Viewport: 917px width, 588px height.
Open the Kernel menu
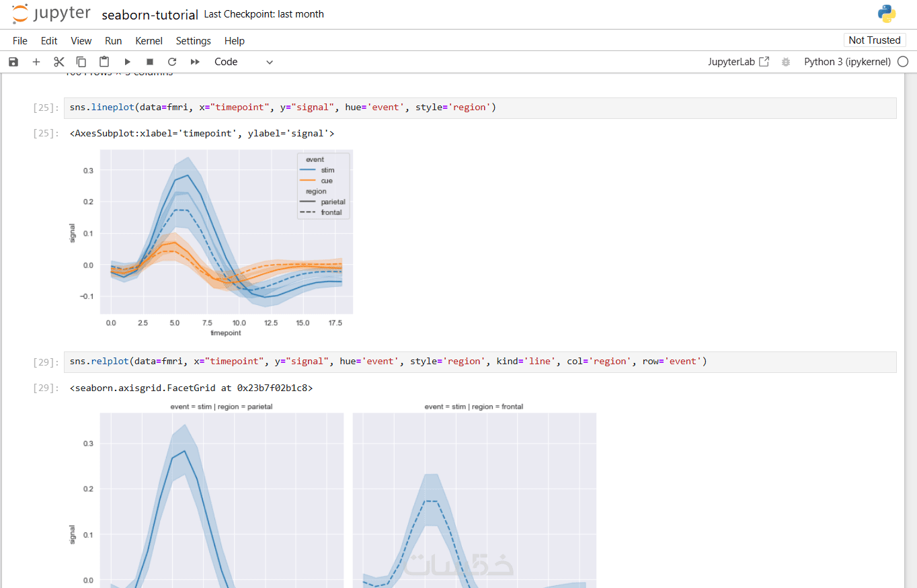[149, 41]
